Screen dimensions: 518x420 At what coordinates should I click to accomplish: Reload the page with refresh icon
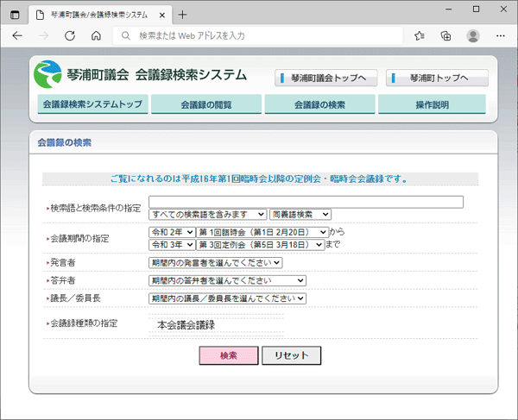coord(70,35)
